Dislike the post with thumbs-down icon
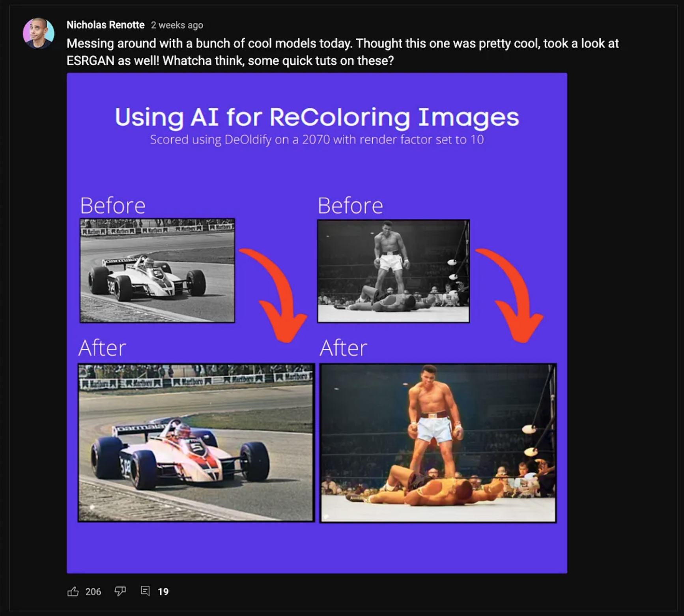Image resolution: width=684 pixels, height=616 pixels. [x=120, y=591]
